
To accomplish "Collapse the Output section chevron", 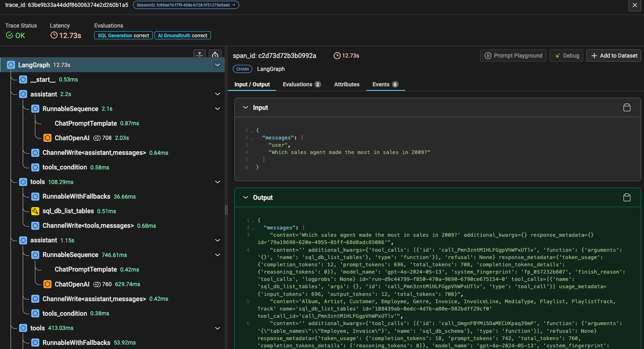I will click(245, 197).
